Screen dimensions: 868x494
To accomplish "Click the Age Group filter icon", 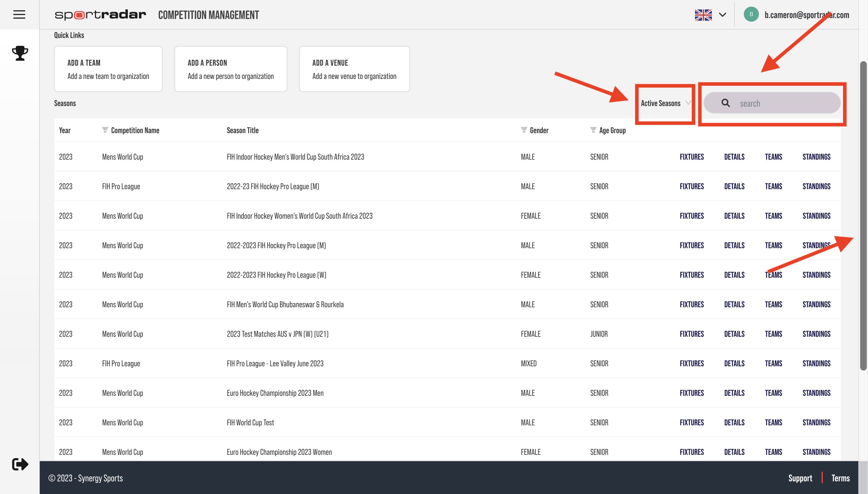I will tap(593, 130).
